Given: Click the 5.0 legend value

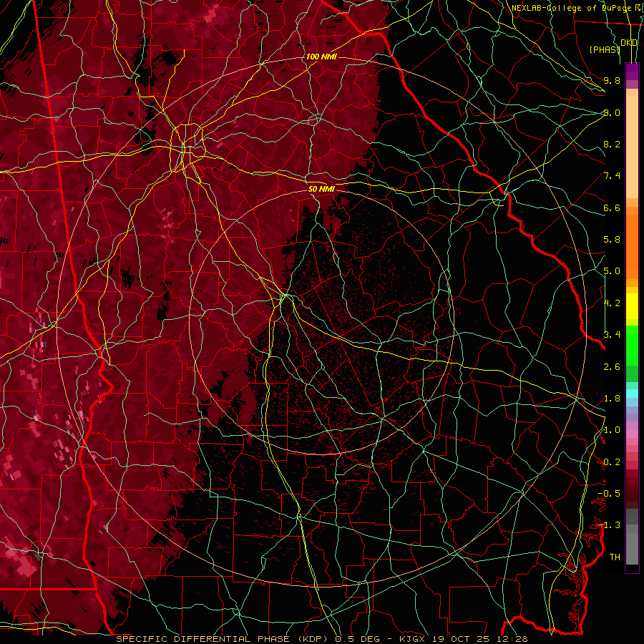Looking at the screenshot, I should point(612,271).
